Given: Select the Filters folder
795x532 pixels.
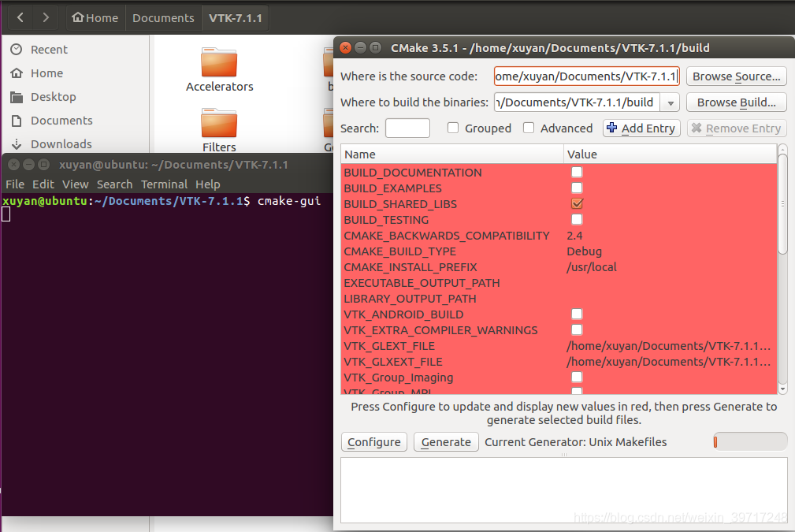Looking at the screenshot, I should tap(219, 130).
